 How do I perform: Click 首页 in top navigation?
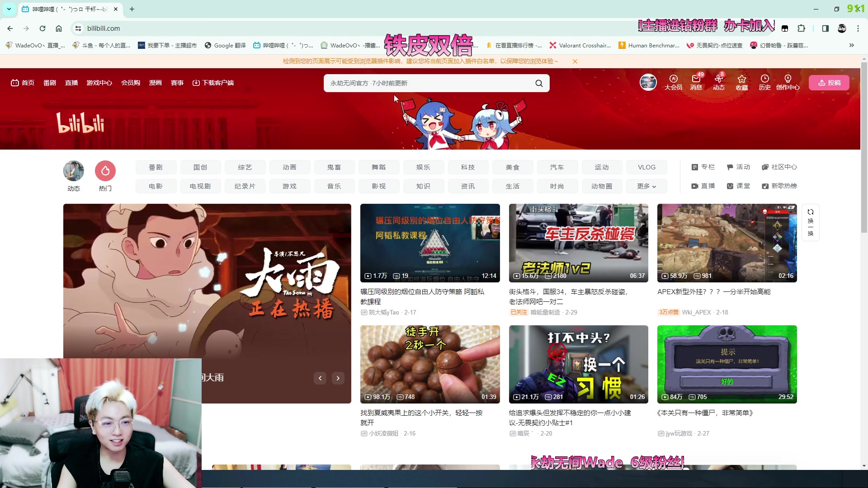23,83
